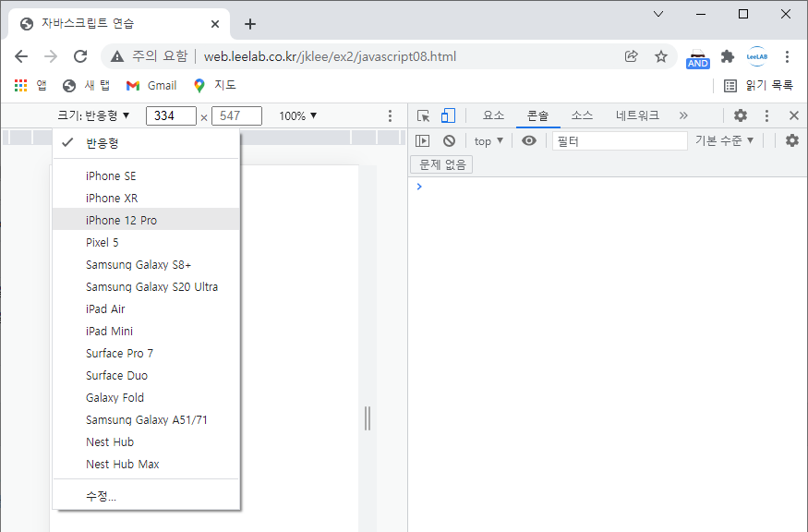Open a new tab with plus button
This screenshot has height=532, width=808.
tap(250, 24)
